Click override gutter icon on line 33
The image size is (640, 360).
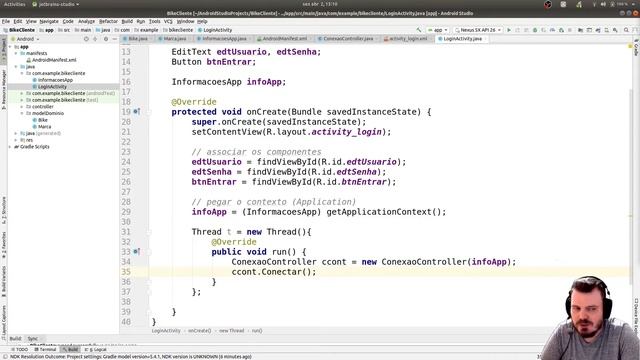pyautogui.click(x=137, y=251)
